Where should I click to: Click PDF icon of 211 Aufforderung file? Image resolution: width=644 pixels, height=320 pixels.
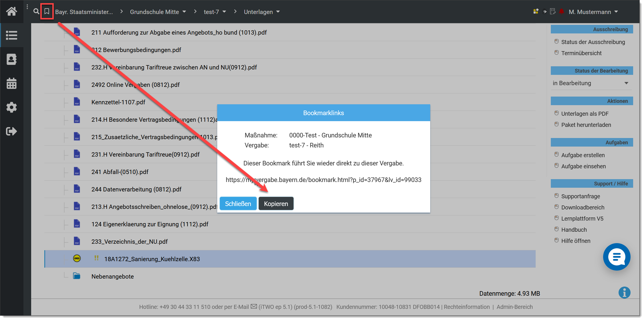[x=77, y=32]
